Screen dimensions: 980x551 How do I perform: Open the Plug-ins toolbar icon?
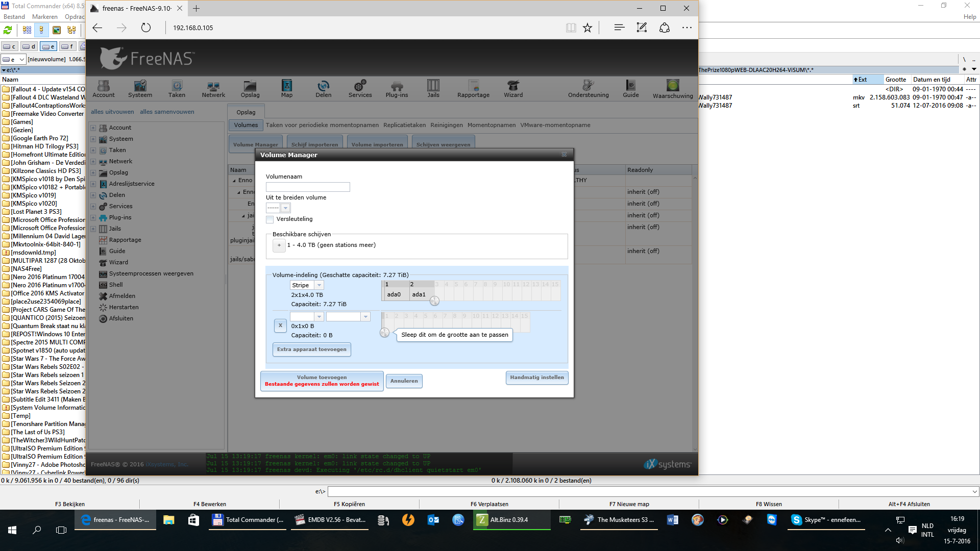tap(397, 88)
